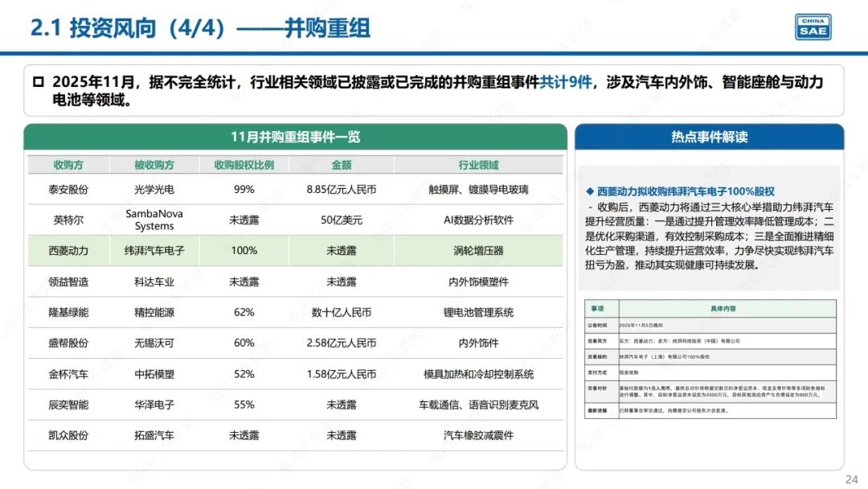868x489 pixels.
Task: Click the 收购股权比例 column header
Action: pyautogui.click(x=244, y=165)
